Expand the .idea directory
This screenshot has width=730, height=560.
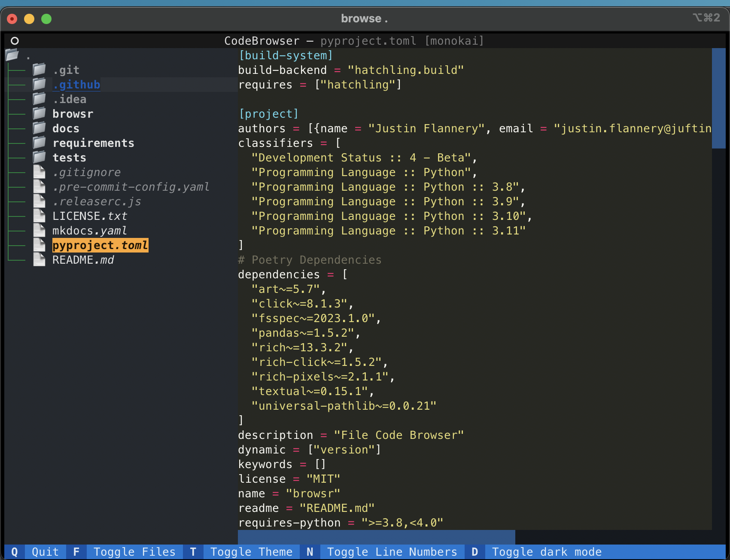[x=70, y=99]
